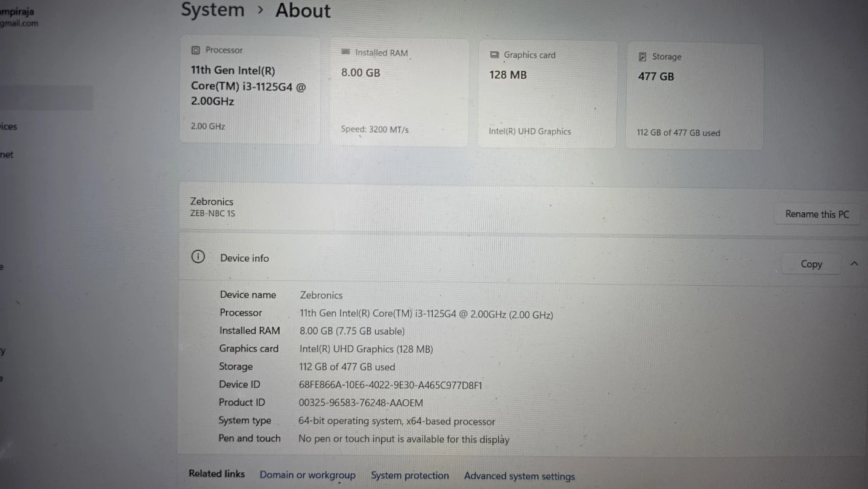Click the Storage drive icon
This screenshot has height=489, width=868.
643,57
